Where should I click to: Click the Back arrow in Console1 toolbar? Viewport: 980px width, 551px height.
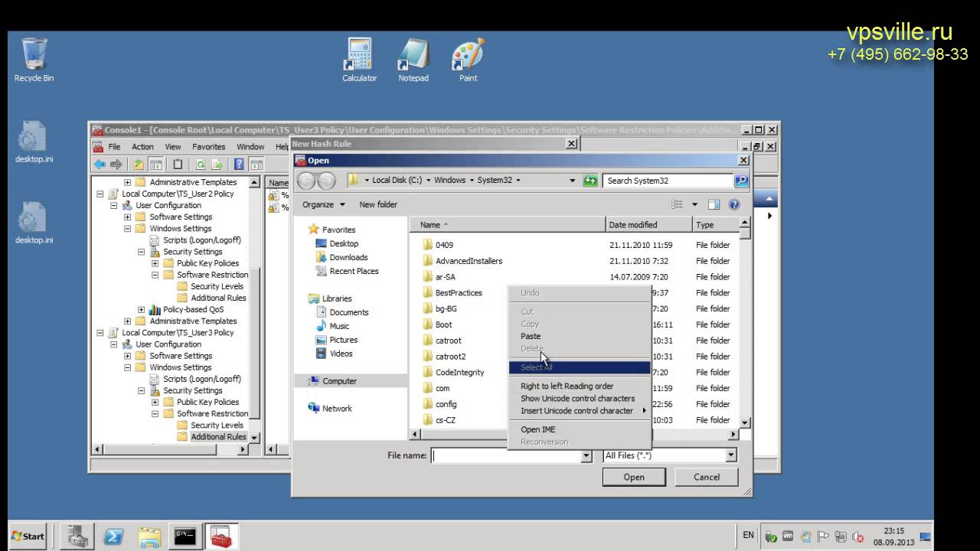coord(100,165)
